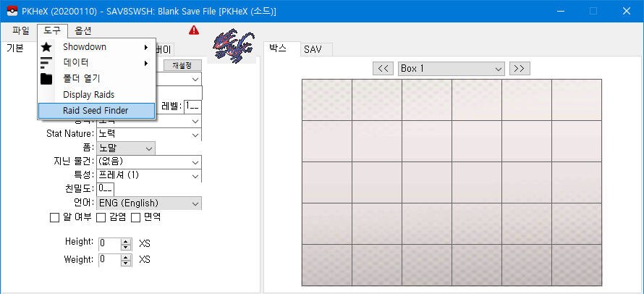Toggle the 감염 checkbox
The width and height of the screenshot is (644, 294).
101,217
